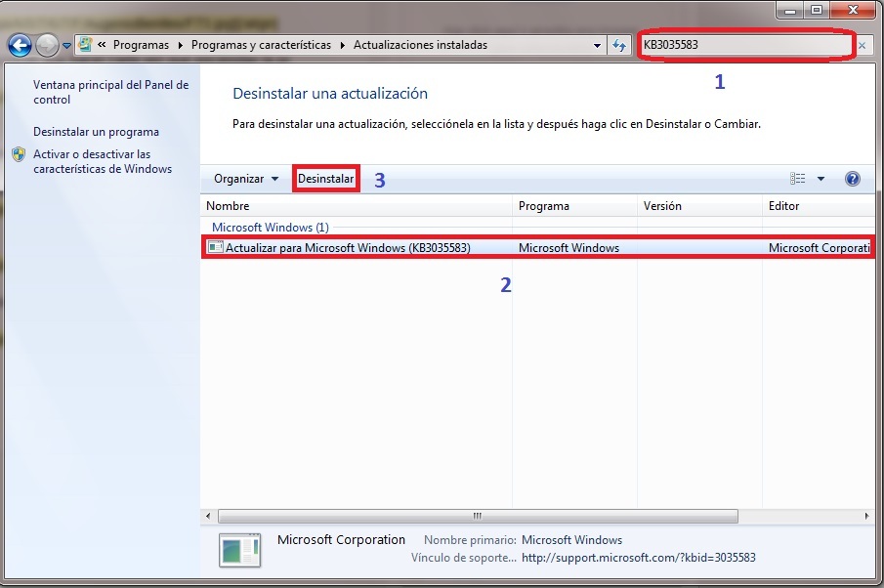
Task: Open the support.microsoft.com kbid=3035583 link
Action: (x=638, y=558)
